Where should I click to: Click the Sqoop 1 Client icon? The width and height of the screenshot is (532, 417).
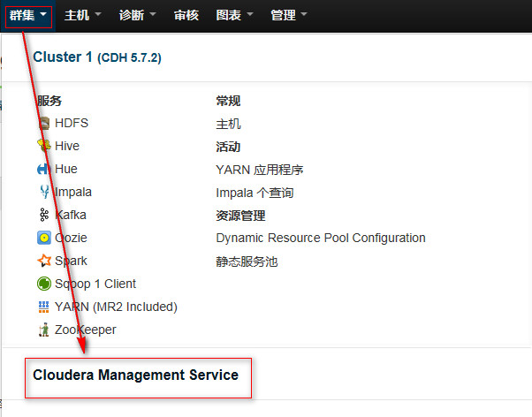point(44,284)
